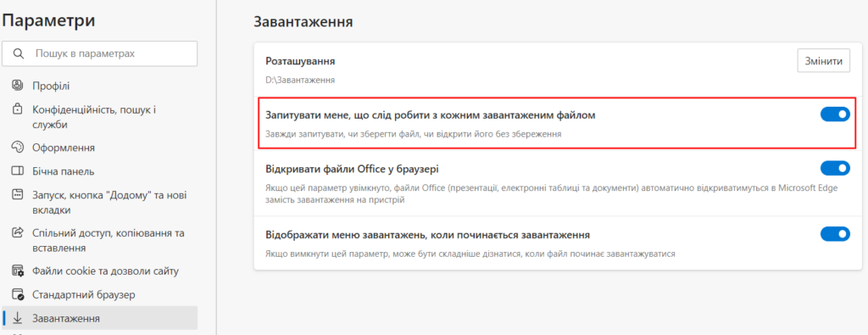Click the download arrow icon for Завантаження

17,318
